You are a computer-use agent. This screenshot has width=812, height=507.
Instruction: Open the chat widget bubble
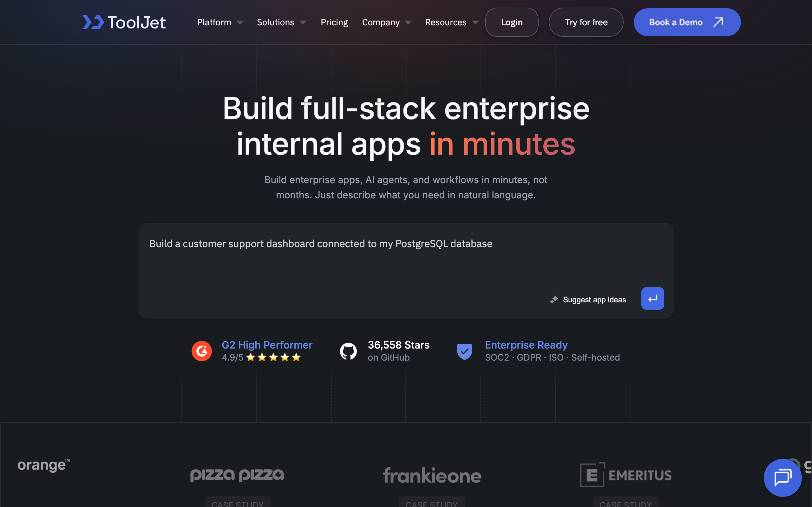782,477
